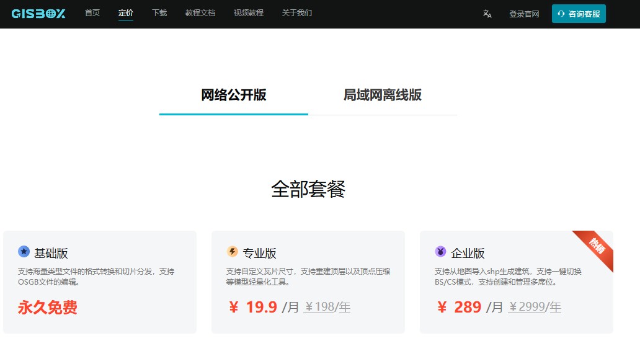640x364 pixels.
Task: Click the purple medal icon for 企业版
Action: 441,251
